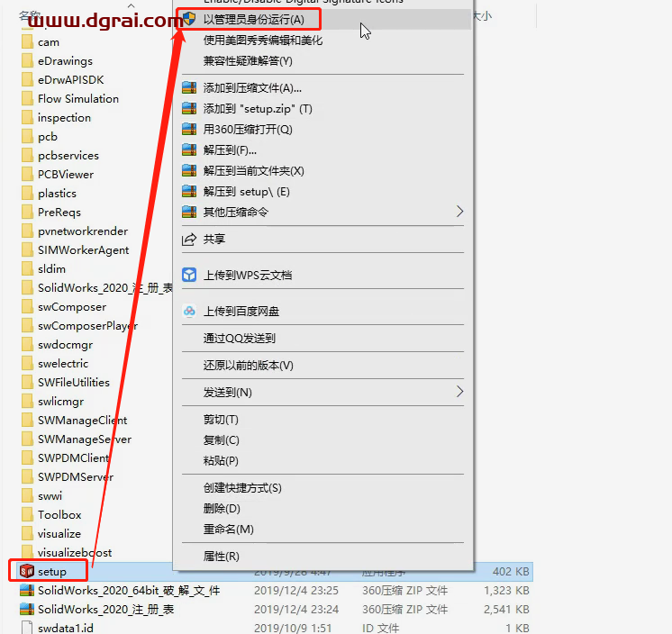The width and height of the screenshot is (672, 634).
Task: Select the inspection folder
Action: click(64, 118)
